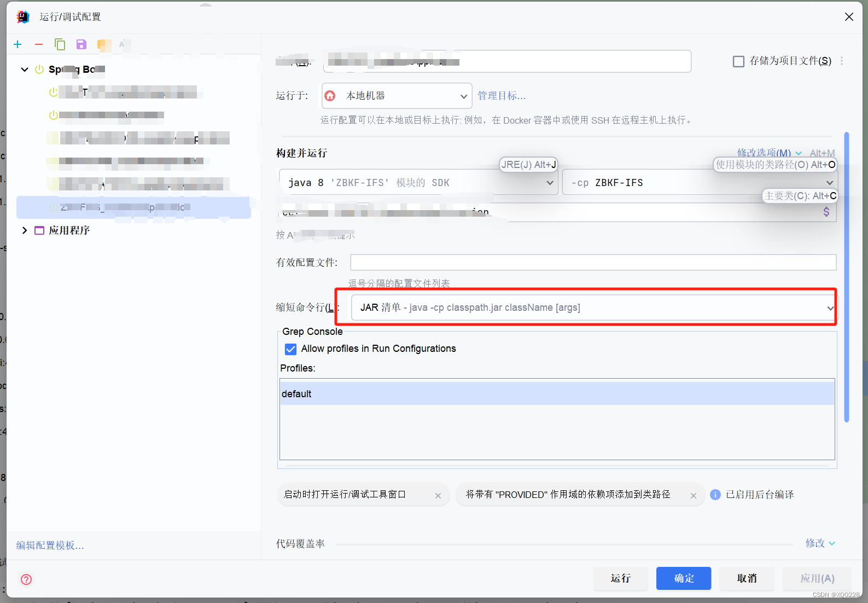Click the Application folder icon

[39, 230]
